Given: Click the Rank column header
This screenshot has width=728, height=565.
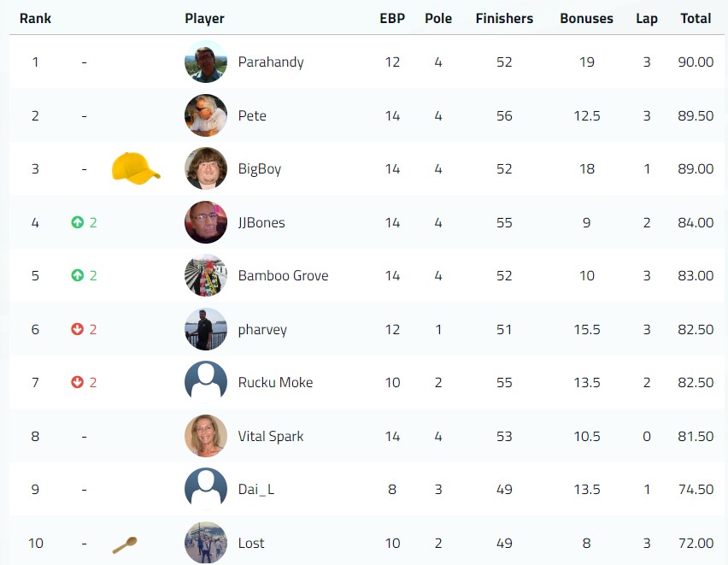Looking at the screenshot, I should 35,19.
